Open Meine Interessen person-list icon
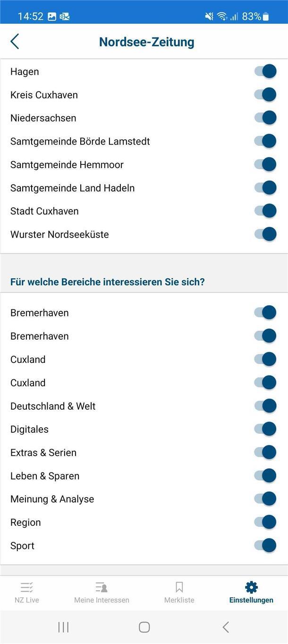This screenshot has width=288, height=644. pos(102,587)
